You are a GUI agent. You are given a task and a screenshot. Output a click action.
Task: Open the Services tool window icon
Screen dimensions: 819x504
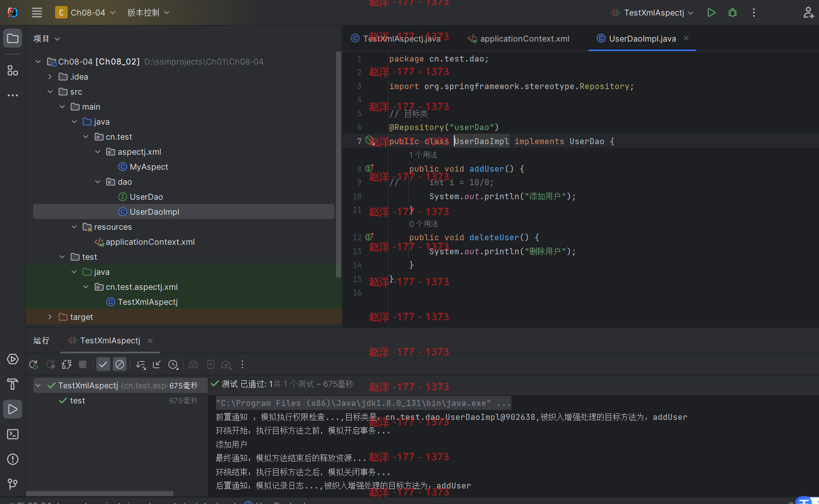point(13,359)
